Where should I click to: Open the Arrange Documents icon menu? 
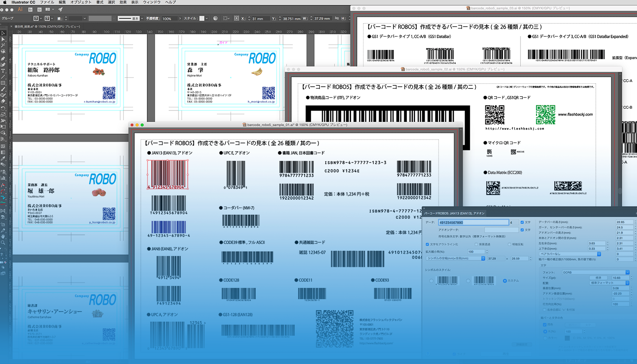[x=50, y=9]
